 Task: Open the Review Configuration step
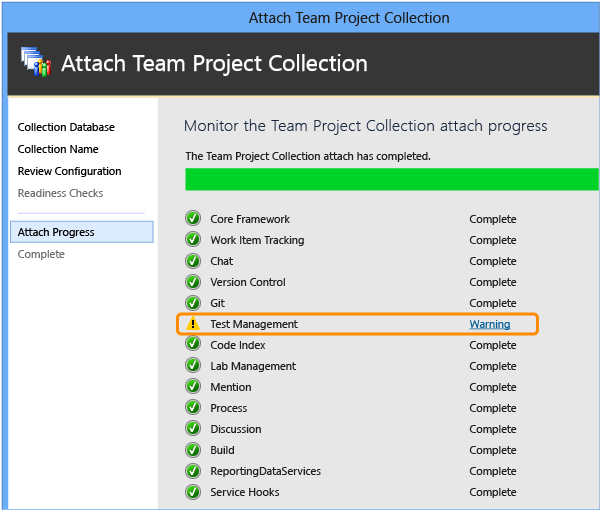[x=70, y=171]
